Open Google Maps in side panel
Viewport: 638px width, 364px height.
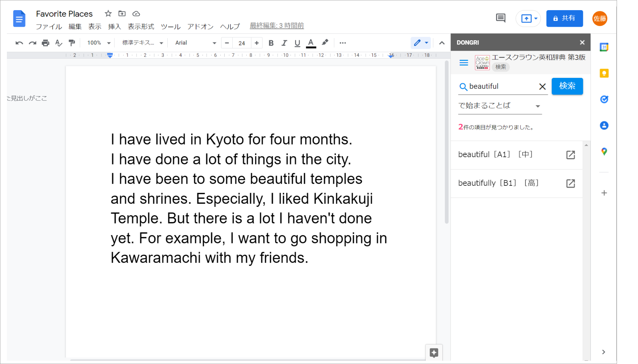[x=604, y=151]
